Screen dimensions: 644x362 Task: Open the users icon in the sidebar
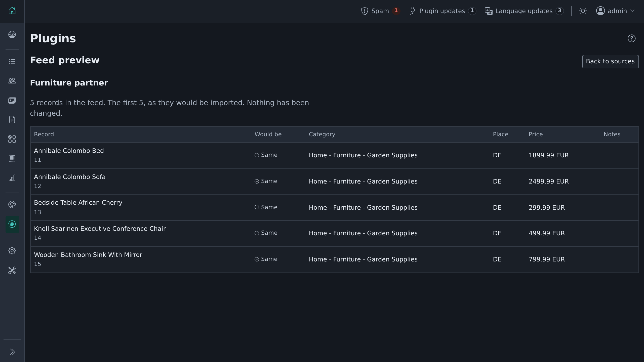pos(12,81)
